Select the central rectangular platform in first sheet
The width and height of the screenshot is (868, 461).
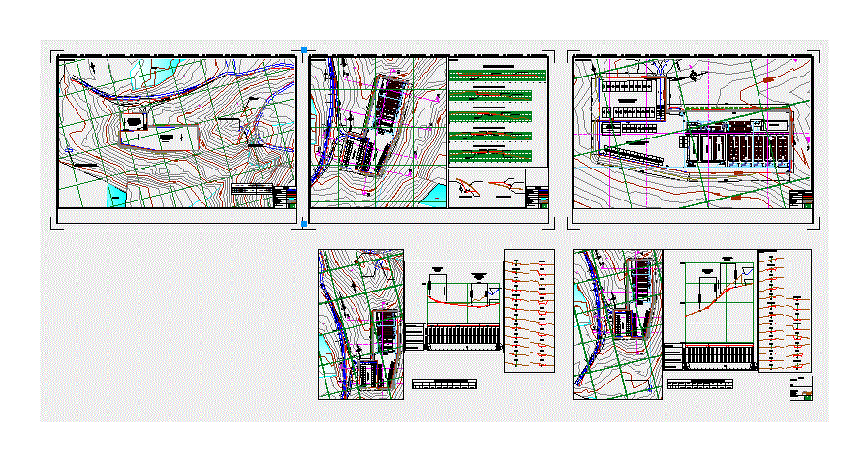coord(160,136)
